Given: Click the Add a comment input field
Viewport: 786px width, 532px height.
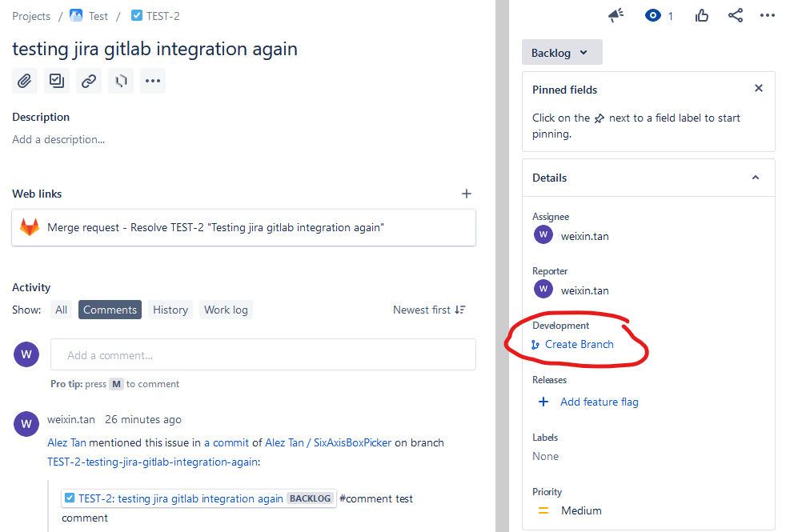Looking at the screenshot, I should click(x=263, y=355).
